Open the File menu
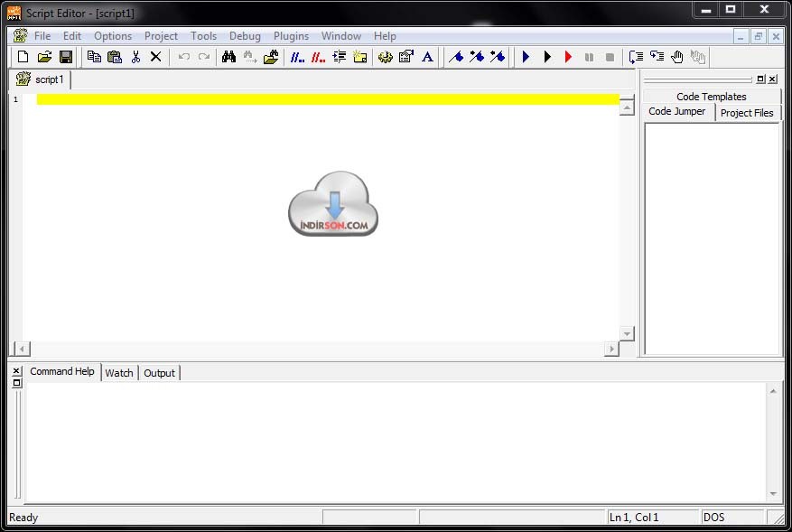 click(42, 36)
